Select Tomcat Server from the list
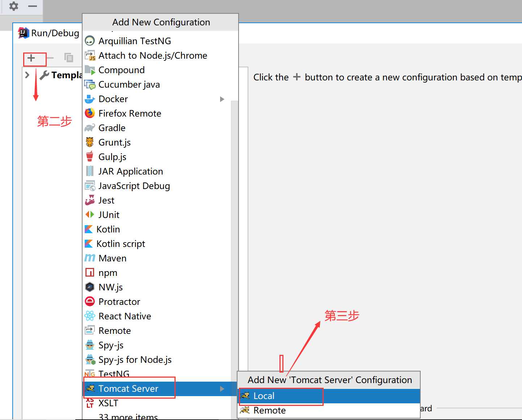522x420 pixels. 160,388
